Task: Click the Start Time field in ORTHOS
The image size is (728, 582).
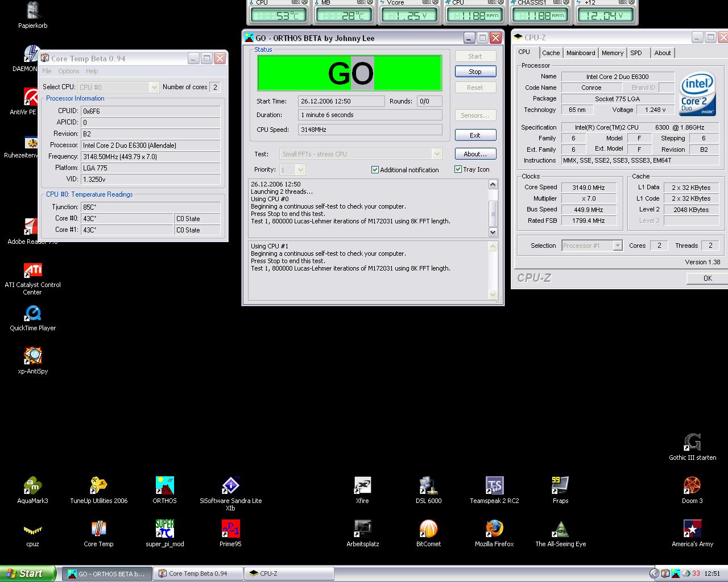Action: [x=341, y=101]
